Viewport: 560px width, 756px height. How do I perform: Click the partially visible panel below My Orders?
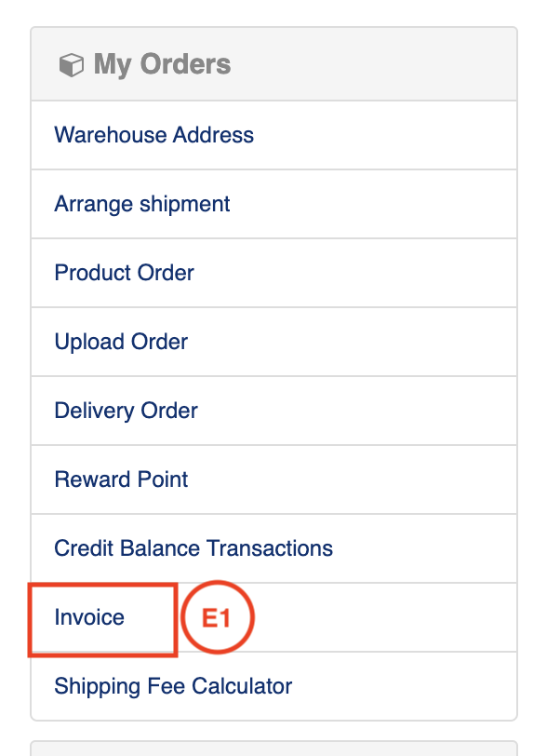[273, 749]
